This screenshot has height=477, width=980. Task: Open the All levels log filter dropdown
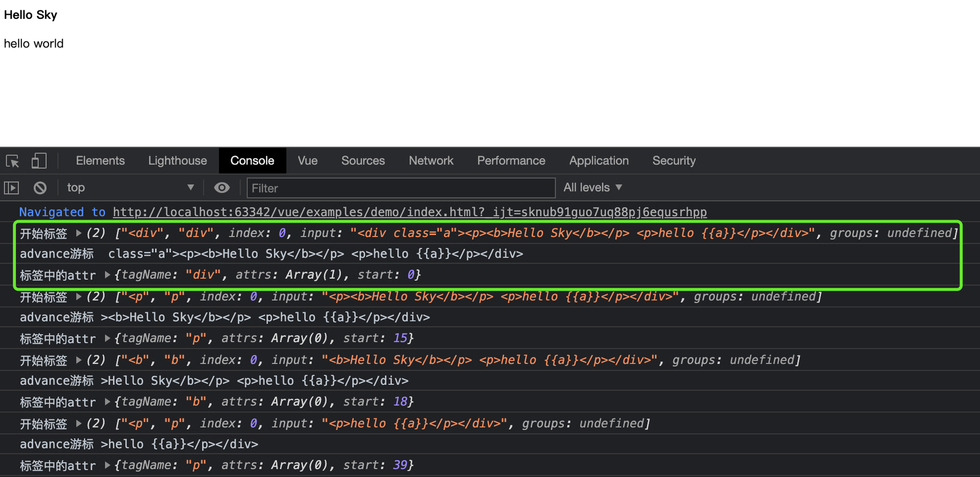coord(593,187)
